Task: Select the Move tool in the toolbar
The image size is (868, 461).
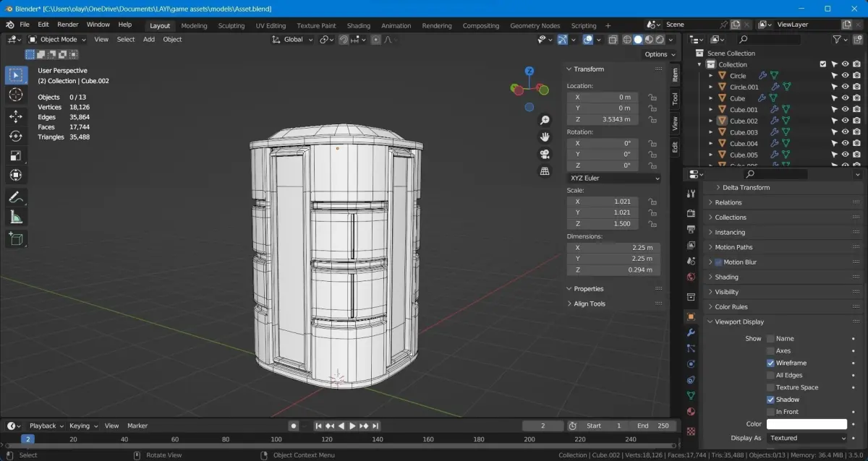Action: [16, 116]
